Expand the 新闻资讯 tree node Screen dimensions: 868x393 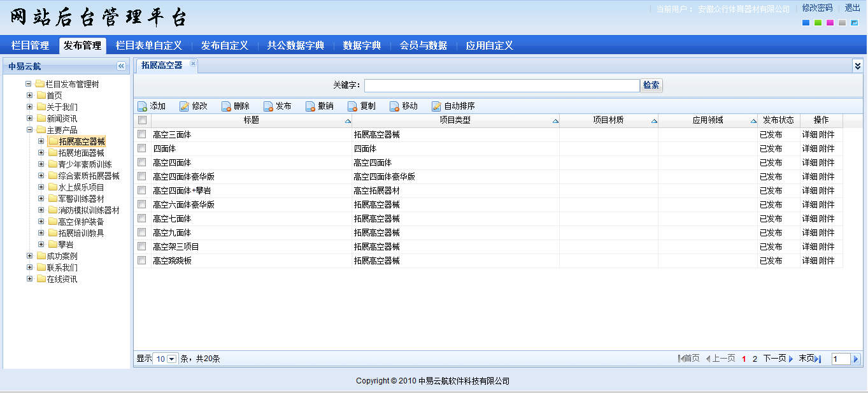click(x=30, y=118)
